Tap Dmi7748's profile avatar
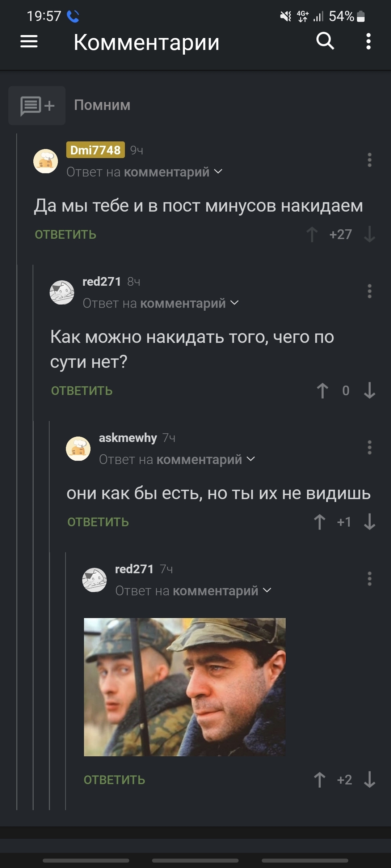Viewport: 391px width, 868px height. [x=46, y=161]
